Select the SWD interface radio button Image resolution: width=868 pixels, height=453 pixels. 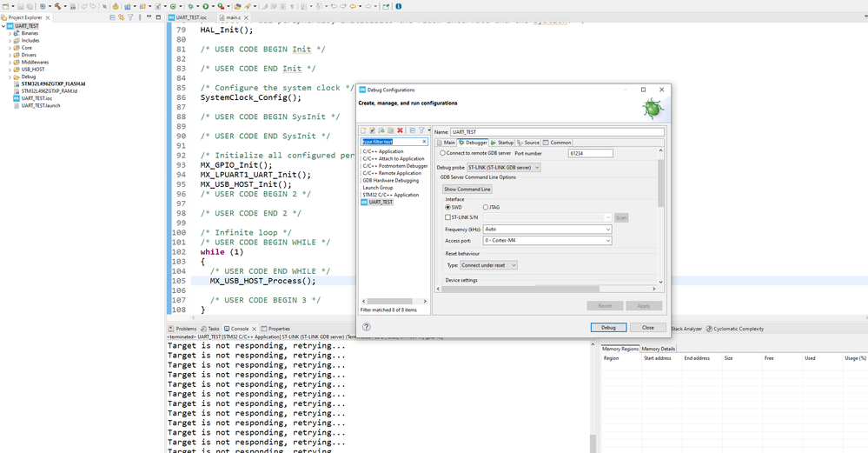(x=447, y=207)
